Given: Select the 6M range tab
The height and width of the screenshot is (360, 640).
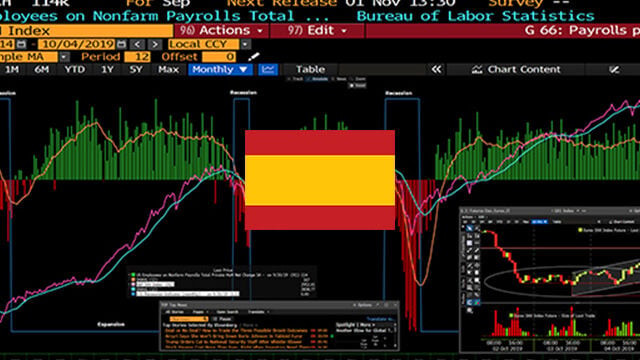Looking at the screenshot, I should click(41, 69).
